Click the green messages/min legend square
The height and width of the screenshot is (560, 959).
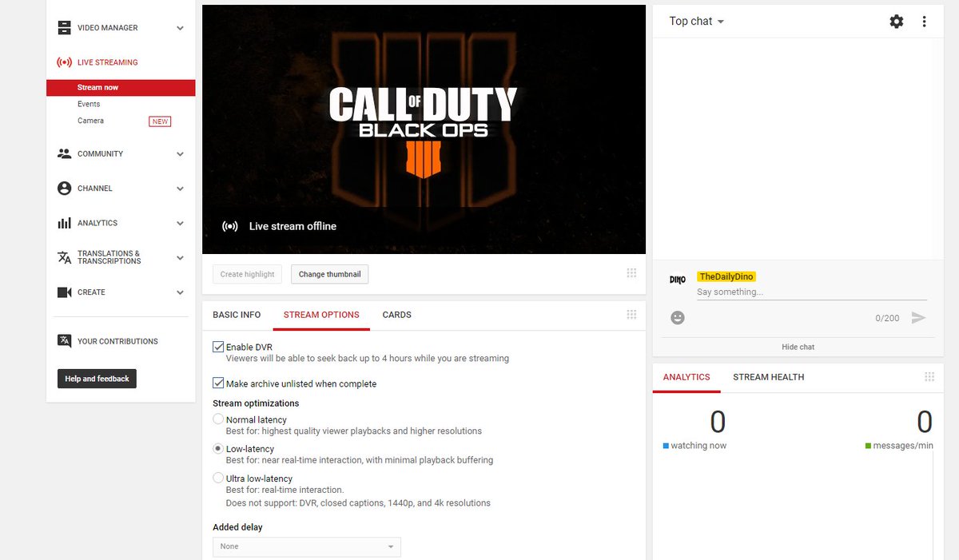(868, 446)
